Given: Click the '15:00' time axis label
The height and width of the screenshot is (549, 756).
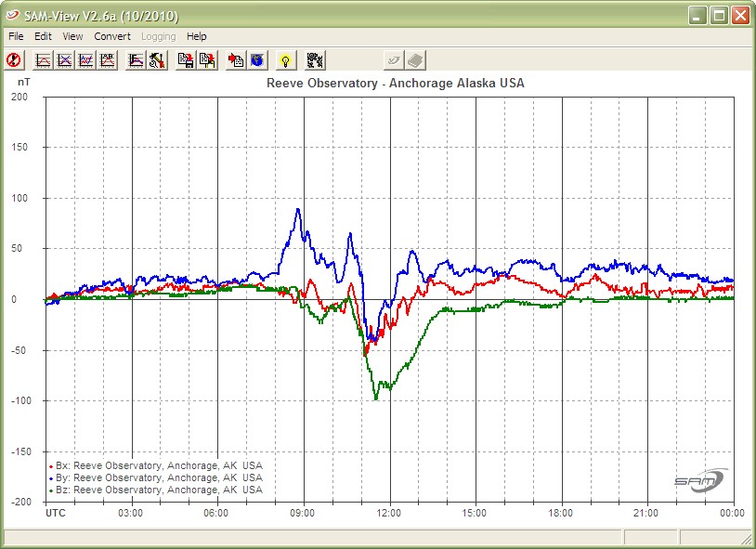Looking at the screenshot, I should pyautogui.click(x=475, y=513).
